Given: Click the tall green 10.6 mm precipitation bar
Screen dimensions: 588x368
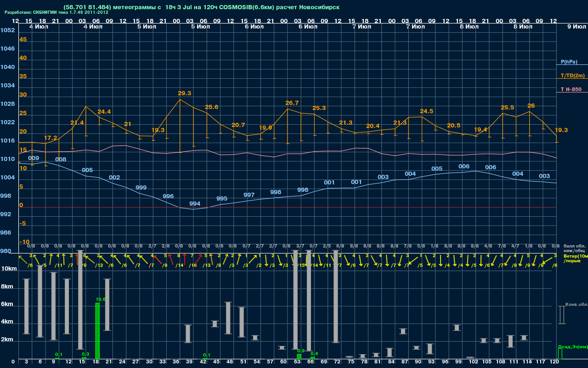Looking at the screenshot, I should point(97,331).
